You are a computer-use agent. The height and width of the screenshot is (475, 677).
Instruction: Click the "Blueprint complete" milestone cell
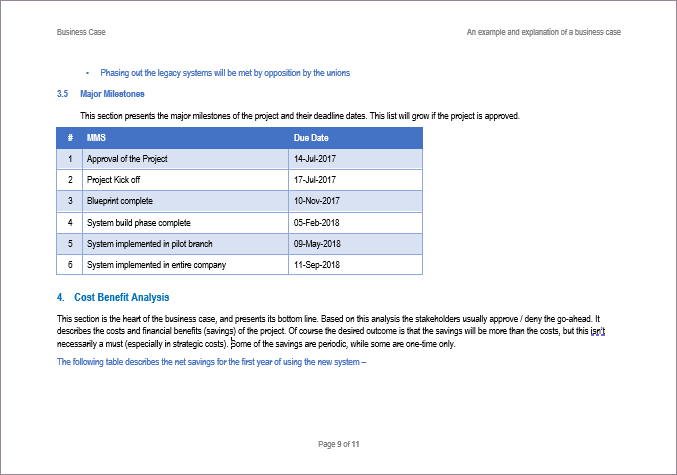[x=120, y=201]
